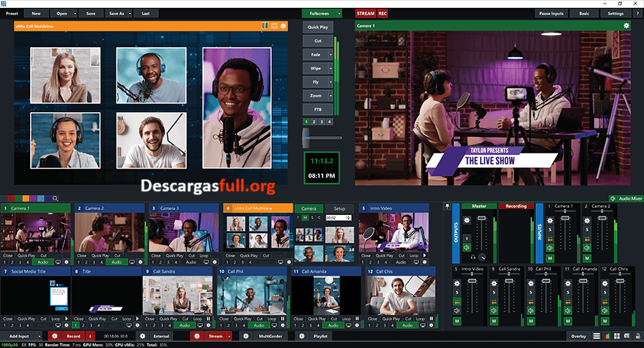Click the Record info 'i' button

90,336
